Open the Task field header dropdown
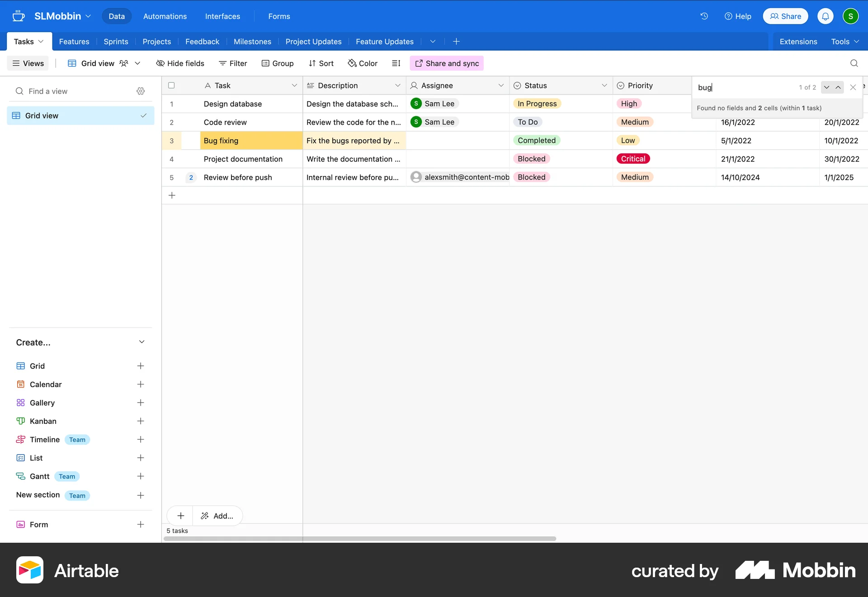This screenshot has height=597, width=868. point(295,85)
